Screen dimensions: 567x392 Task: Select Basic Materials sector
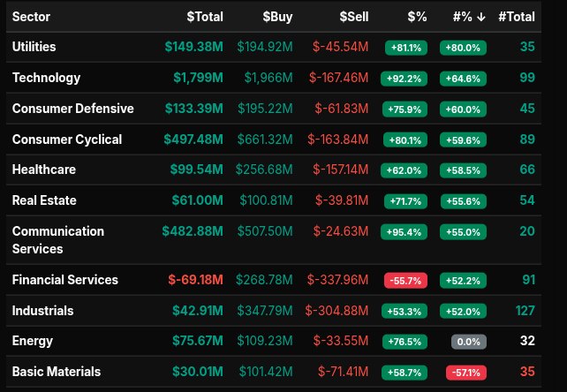[x=57, y=372]
